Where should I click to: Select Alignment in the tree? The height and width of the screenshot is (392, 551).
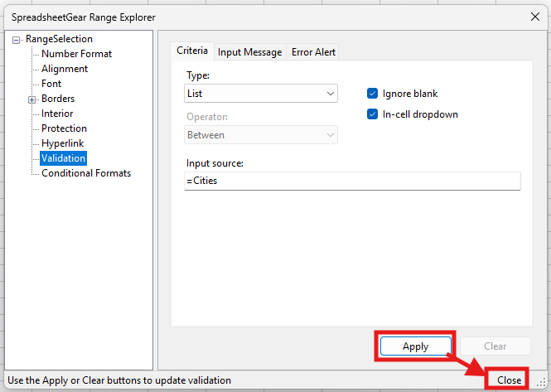pos(65,69)
